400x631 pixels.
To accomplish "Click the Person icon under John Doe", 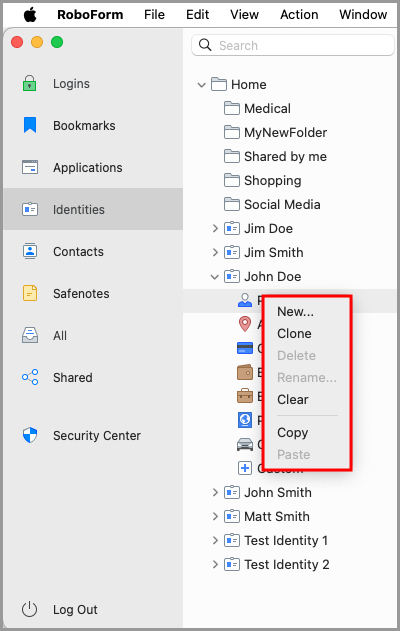I will [245, 300].
